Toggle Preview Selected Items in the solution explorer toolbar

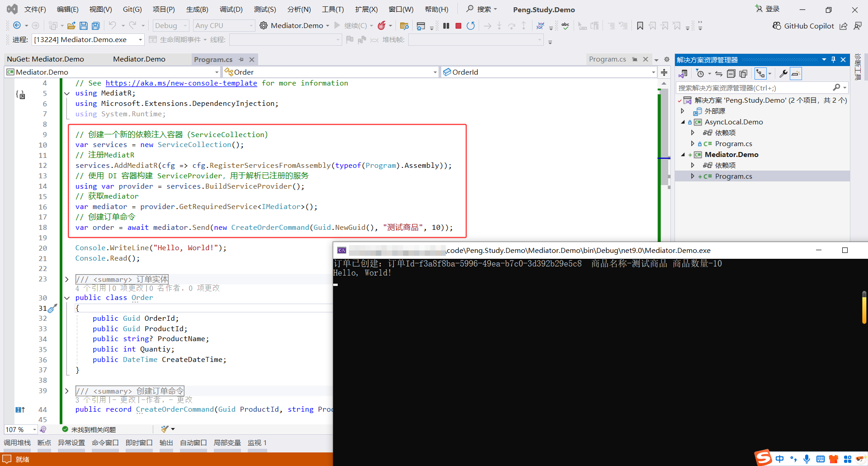click(x=796, y=74)
